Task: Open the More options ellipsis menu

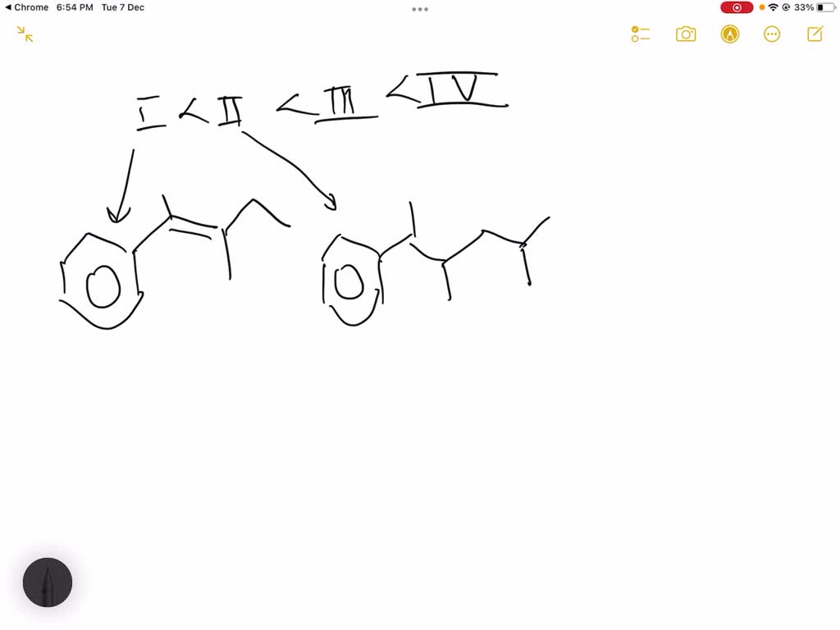Action: [x=772, y=34]
